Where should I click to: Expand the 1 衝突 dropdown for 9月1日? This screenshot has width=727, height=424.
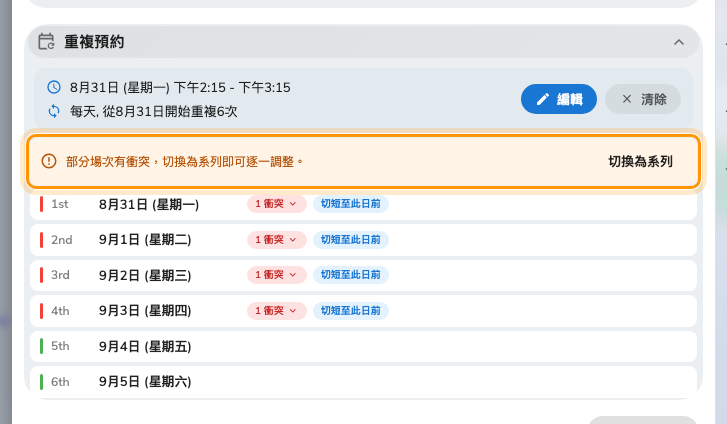coord(276,240)
